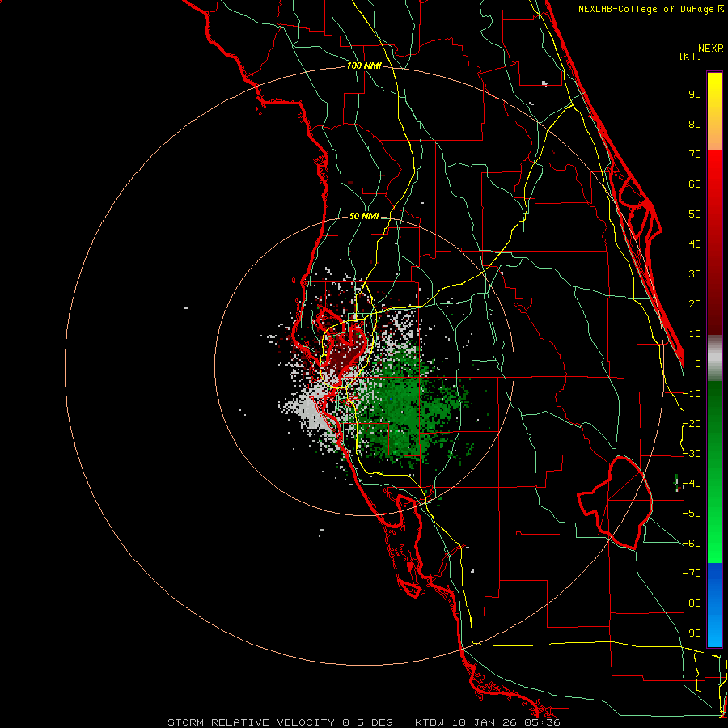Click the -50 scale value
728x728 pixels.
point(692,514)
